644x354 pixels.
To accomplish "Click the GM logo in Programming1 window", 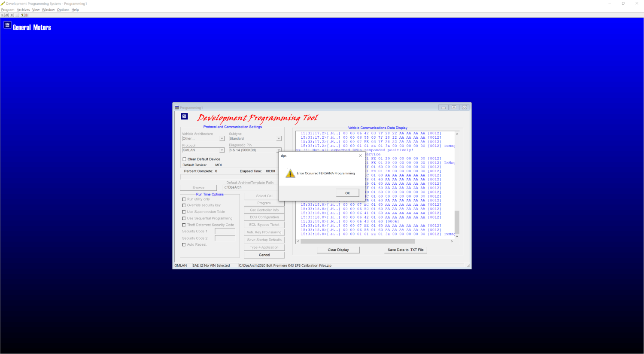I will pos(184,116).
